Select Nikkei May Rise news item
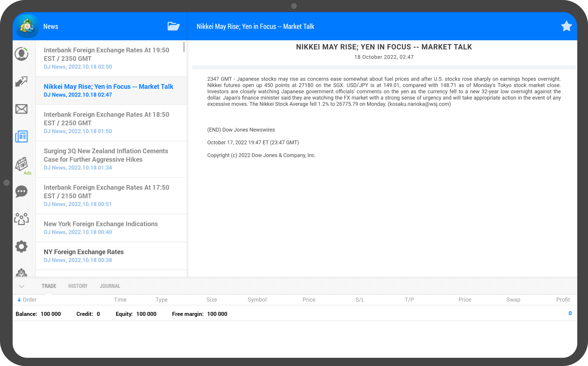Viewport: 588px width, 366px height. (111, 90)
